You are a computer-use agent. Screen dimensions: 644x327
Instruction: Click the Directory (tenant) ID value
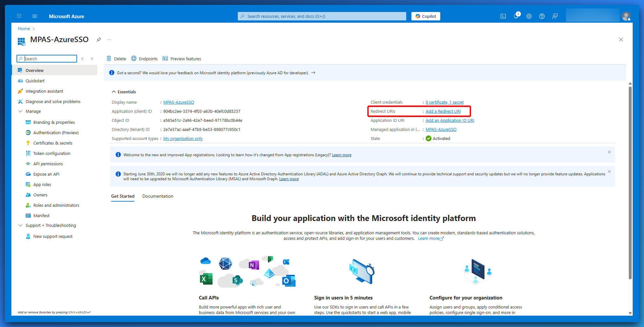(202, 129)
